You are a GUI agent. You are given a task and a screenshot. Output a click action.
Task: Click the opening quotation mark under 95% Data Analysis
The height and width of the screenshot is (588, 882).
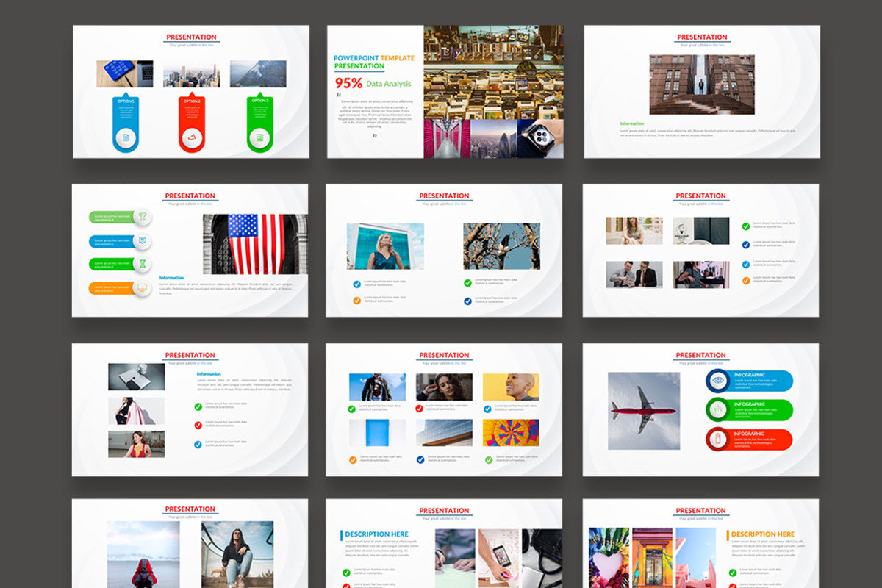338,96
